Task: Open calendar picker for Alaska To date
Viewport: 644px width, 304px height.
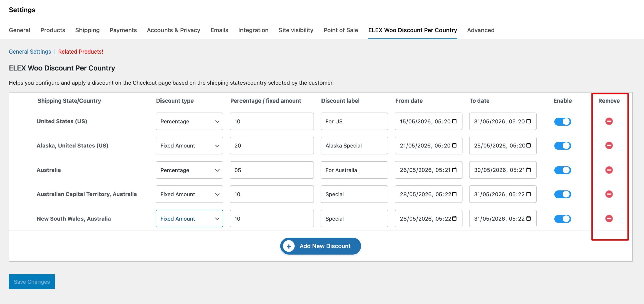Action: pos(529,145)
